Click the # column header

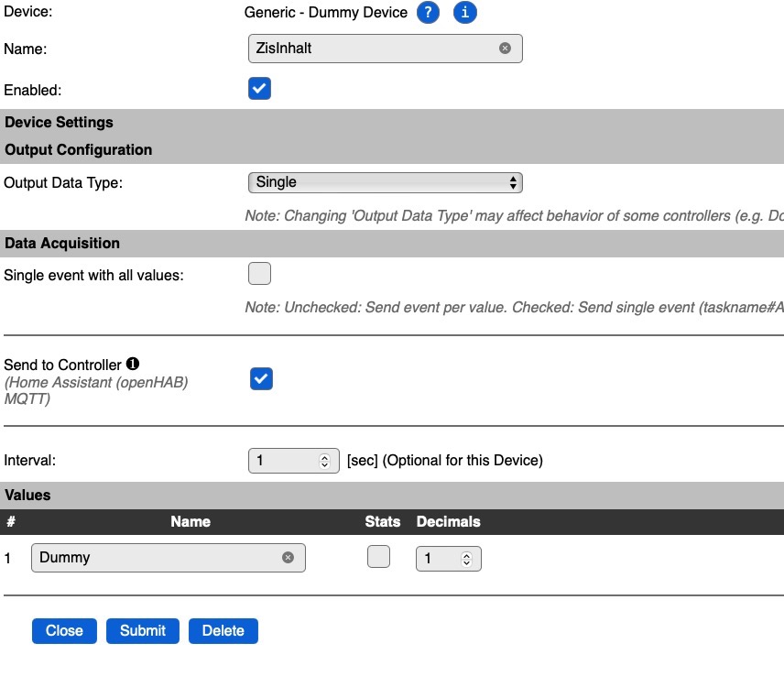(11, 521)
